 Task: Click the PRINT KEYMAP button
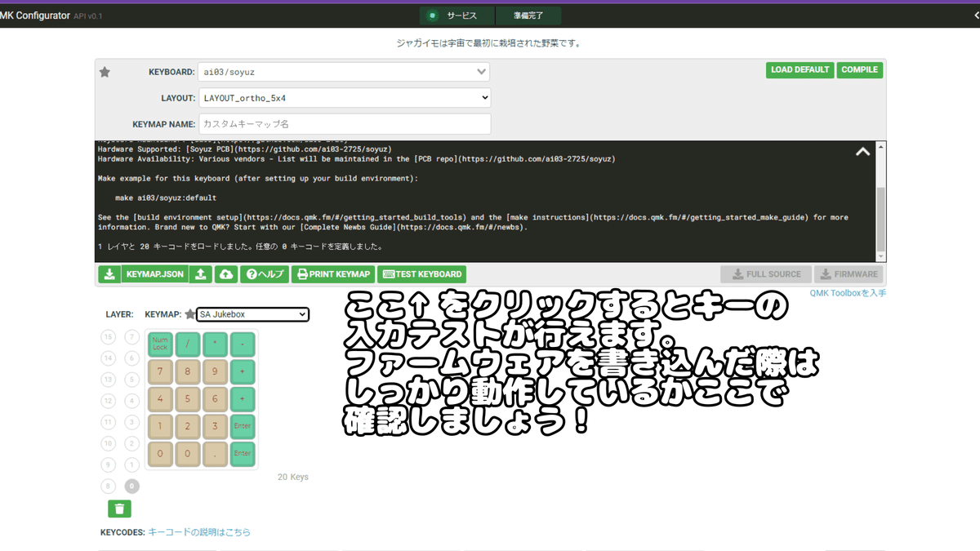coord(333,274)
